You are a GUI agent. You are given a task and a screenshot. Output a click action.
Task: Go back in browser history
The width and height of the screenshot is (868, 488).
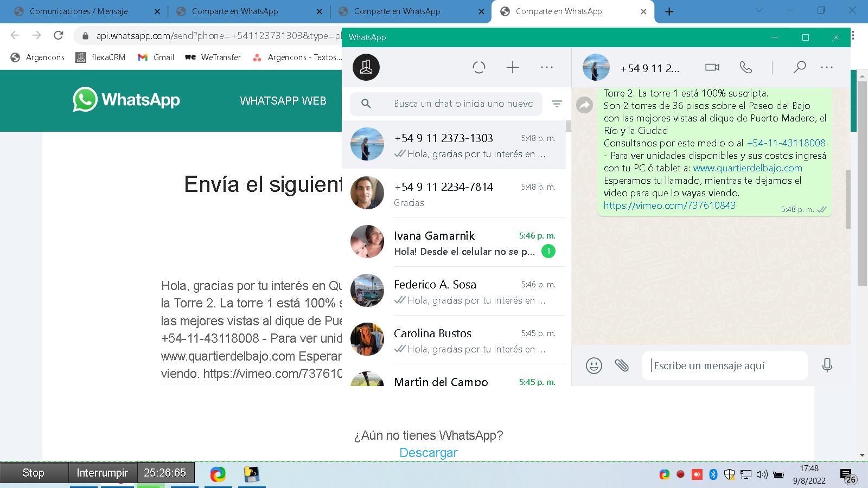[x=15, y=35]
